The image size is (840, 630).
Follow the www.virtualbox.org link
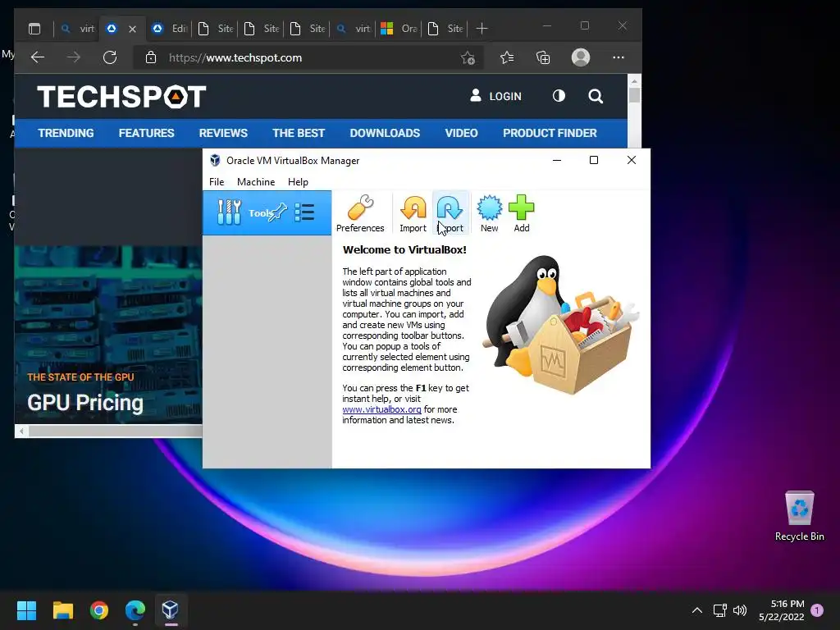point(381,409)
